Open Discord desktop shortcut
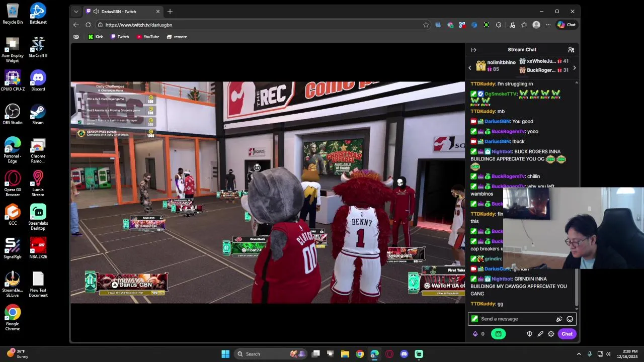644x362 pixels. pyautogui.click(x=38, y=81)
